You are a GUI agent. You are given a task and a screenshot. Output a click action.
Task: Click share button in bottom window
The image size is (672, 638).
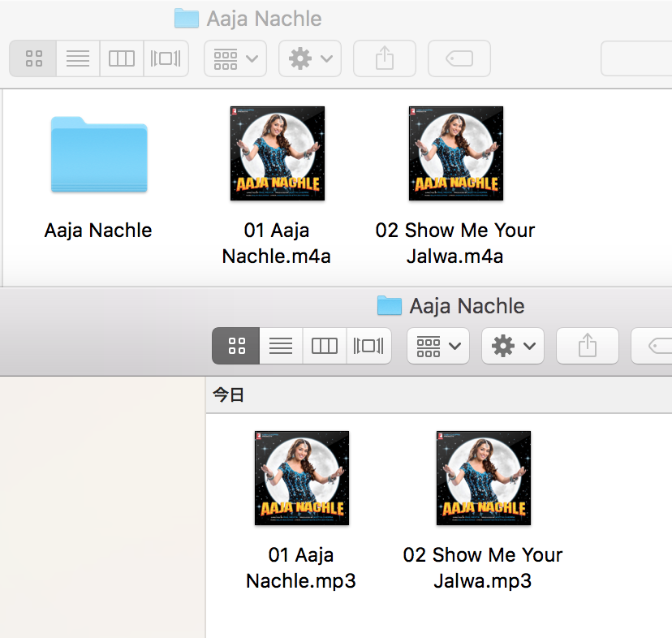tap(588, 347)
